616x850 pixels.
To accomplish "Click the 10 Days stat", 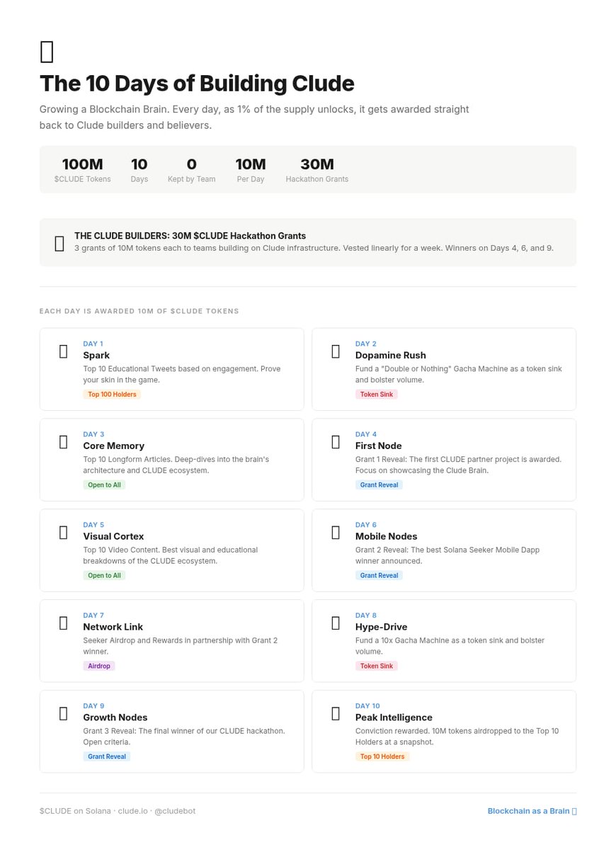I will coord(139,170).
